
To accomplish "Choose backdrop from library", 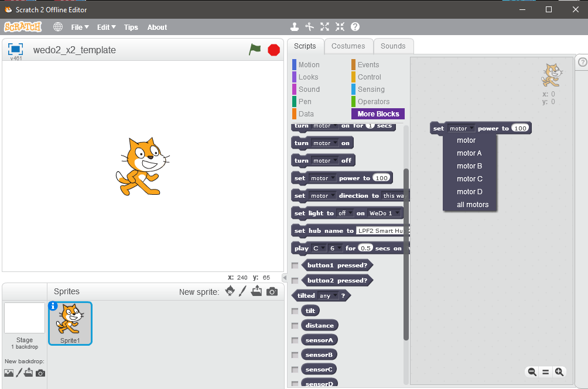I will tap(9, 373).
